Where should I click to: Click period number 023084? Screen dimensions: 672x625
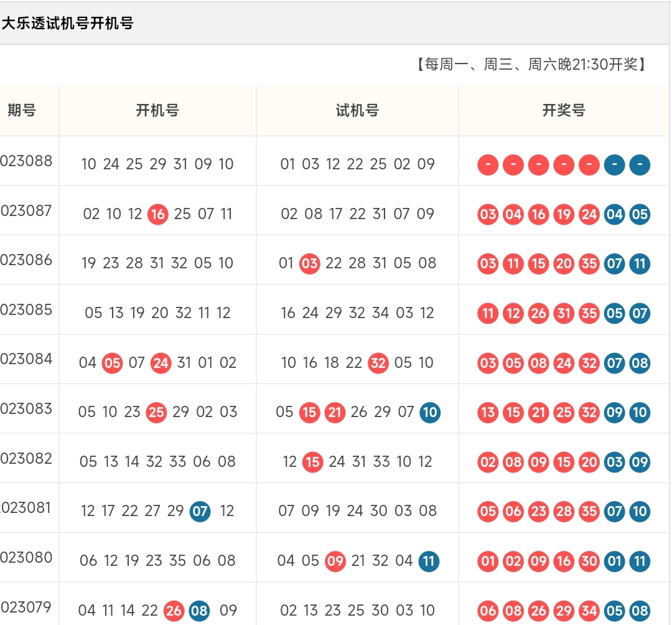pos(26,359)
